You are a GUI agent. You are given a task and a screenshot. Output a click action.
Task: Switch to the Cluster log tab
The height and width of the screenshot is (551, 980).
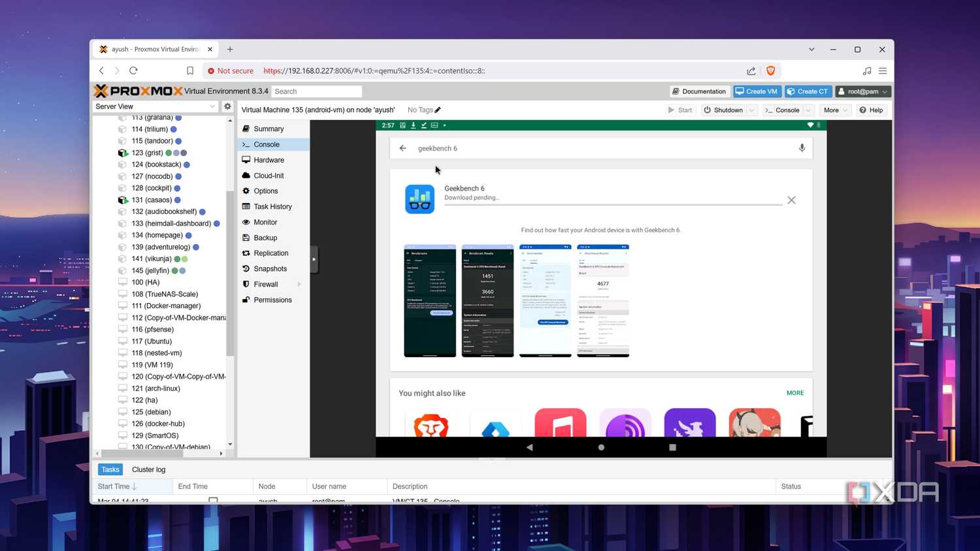point(148,469)
